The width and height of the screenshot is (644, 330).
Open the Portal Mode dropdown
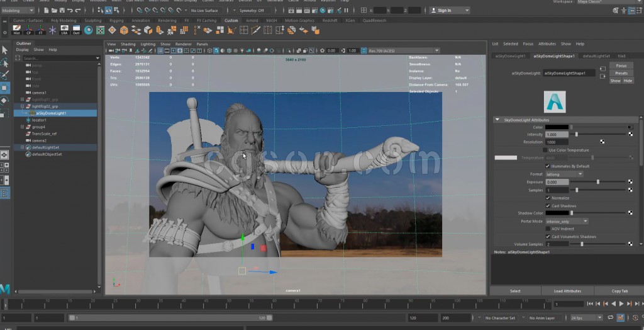click(567, 221)
